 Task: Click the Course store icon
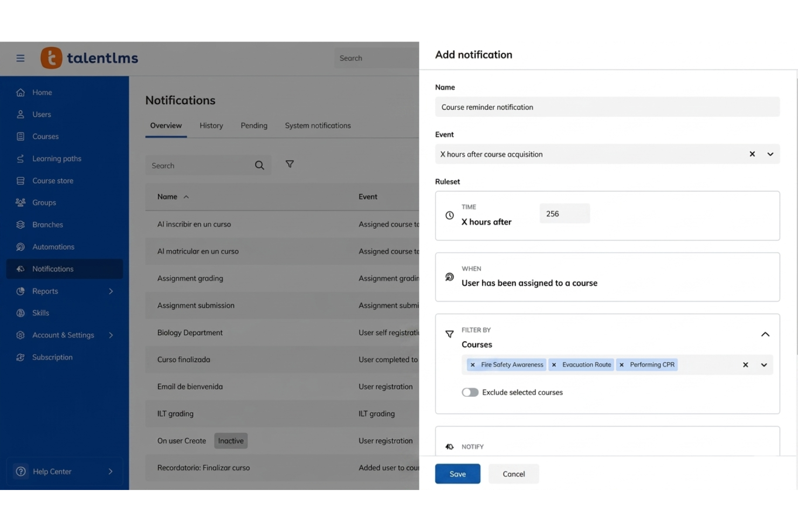[x=20, y=181]
